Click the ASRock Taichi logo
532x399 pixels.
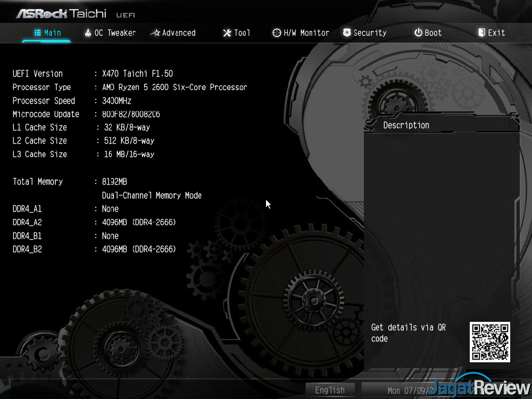point(61,13)
